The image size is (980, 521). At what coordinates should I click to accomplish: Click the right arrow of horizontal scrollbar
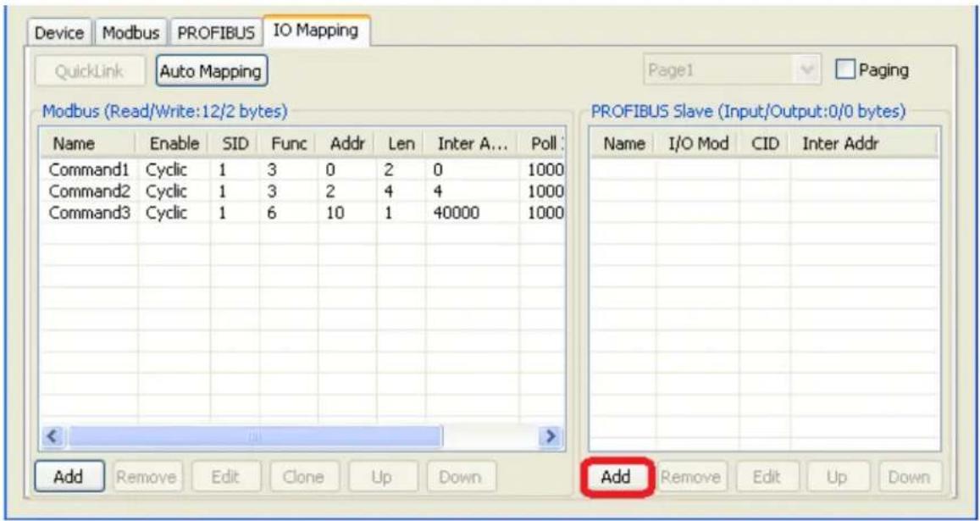click(551, 436)
